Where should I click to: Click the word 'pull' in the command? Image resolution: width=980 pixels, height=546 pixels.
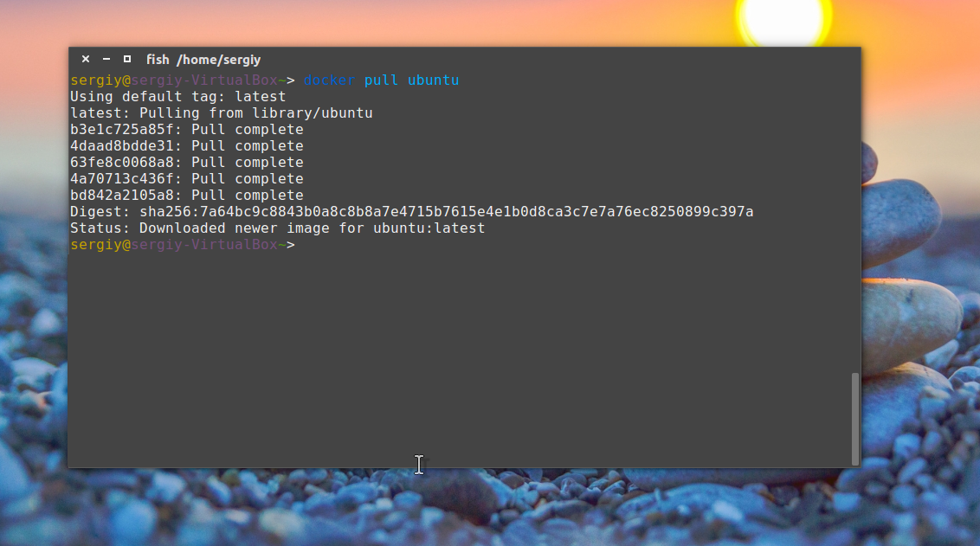tap(381, 80)
